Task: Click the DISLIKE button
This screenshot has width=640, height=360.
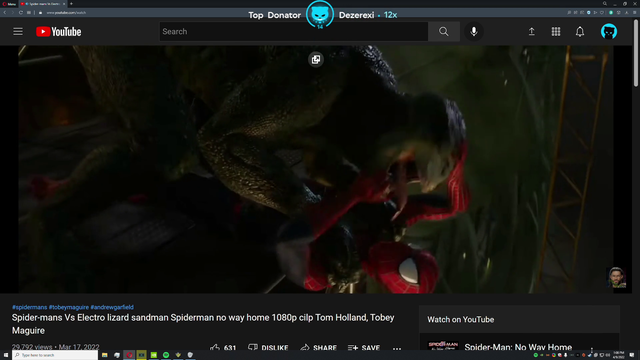Action: (268, 348)
